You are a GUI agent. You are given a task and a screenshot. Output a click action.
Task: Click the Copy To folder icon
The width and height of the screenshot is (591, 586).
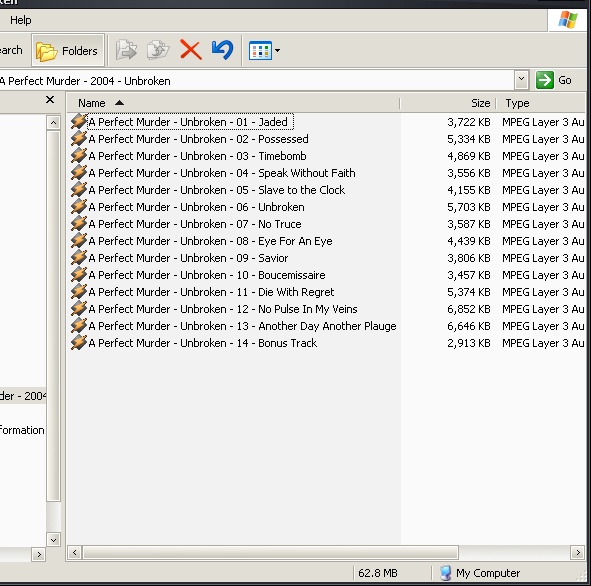pos(158,50)
